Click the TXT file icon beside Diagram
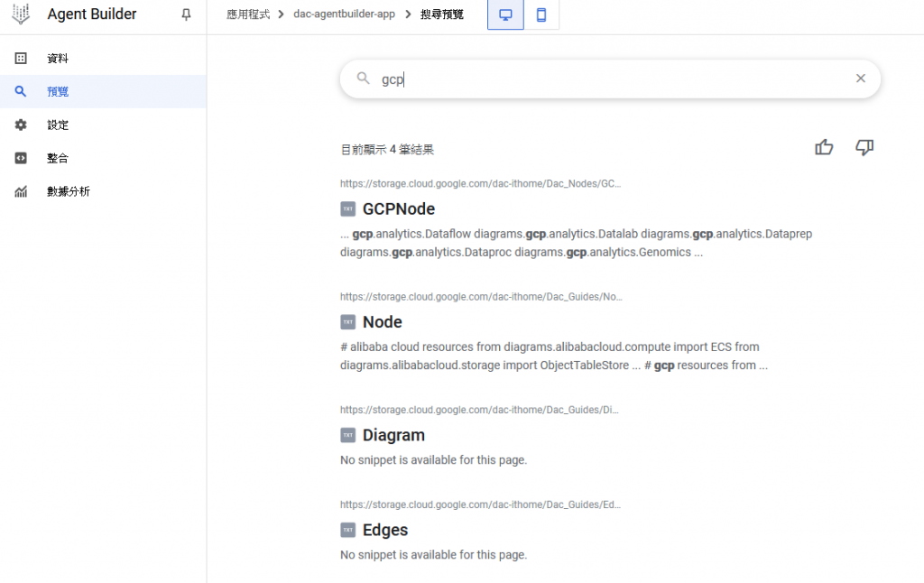The width and height of the screenshot is (924, 583). coord(347,436)
